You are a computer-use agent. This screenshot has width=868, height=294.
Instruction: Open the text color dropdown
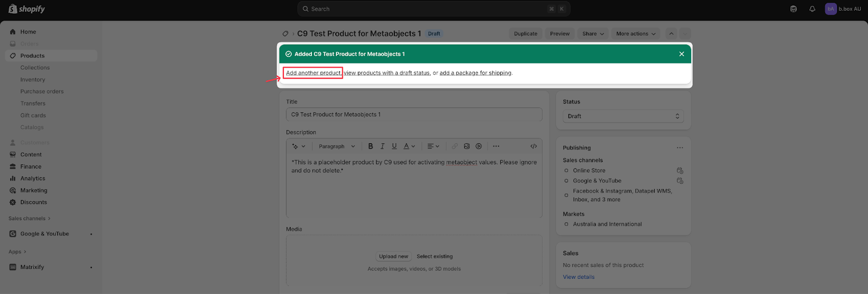point(409,146)
